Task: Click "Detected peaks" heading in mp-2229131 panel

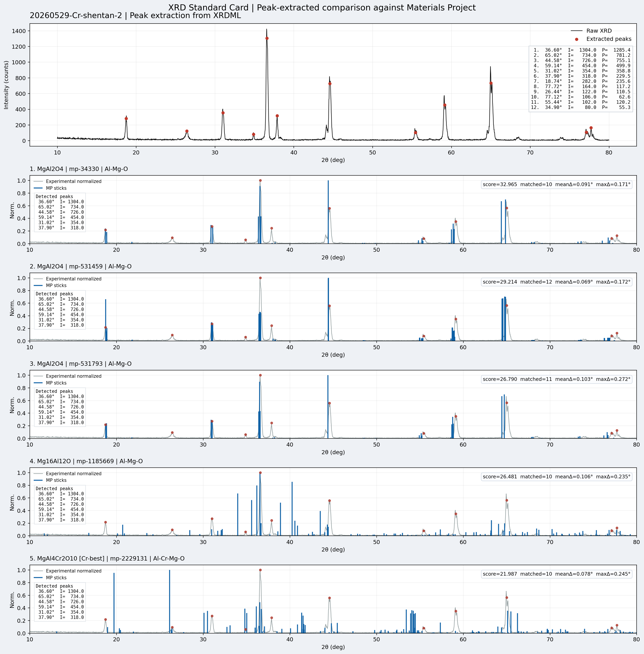Action: point(54,586)
